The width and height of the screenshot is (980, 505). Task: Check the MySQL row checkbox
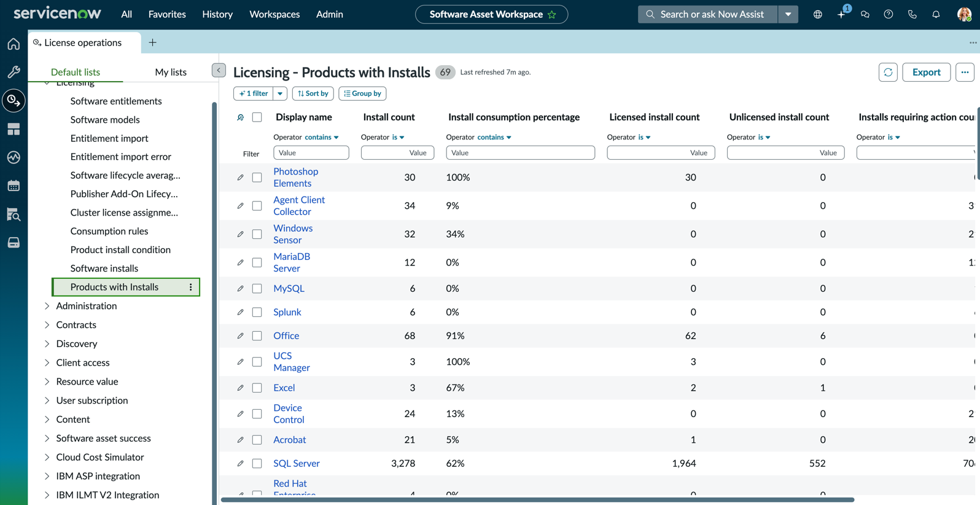(x=257, y=289)
